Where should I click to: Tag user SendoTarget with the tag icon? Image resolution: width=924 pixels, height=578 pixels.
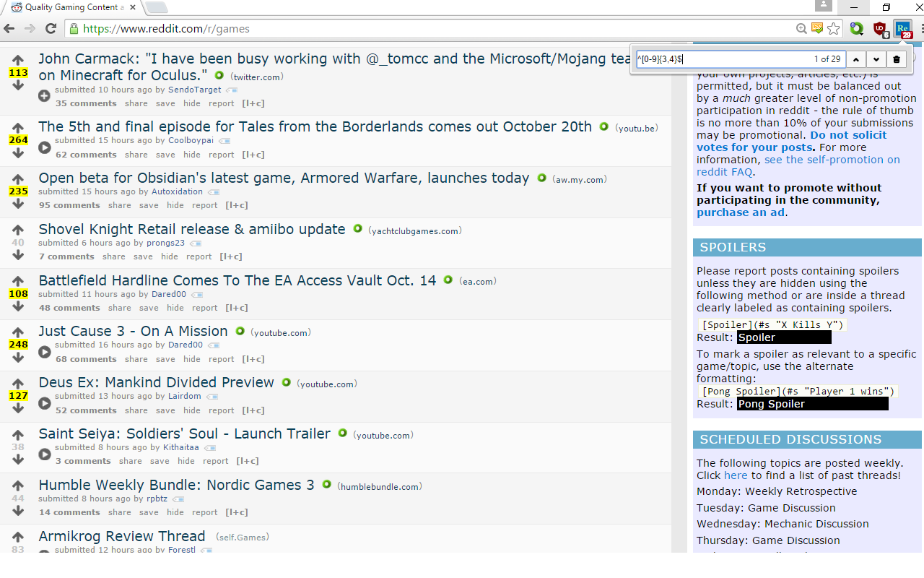tap(232, 90)
